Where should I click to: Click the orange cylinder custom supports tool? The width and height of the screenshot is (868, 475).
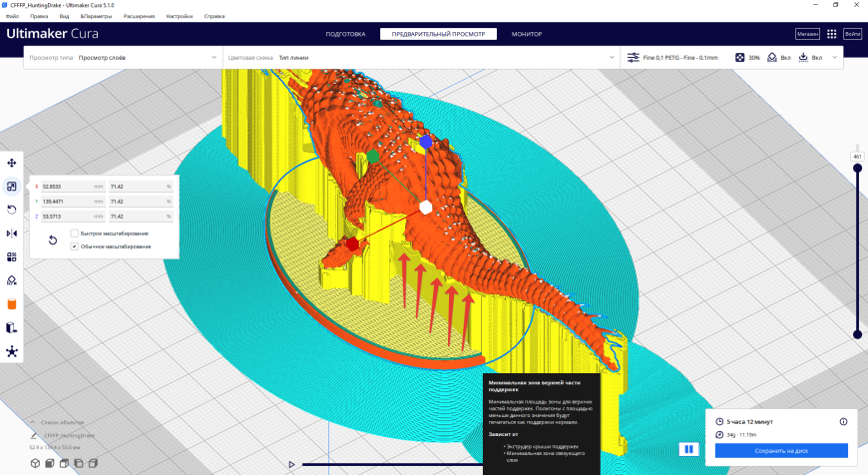click(x=12, y=304)
